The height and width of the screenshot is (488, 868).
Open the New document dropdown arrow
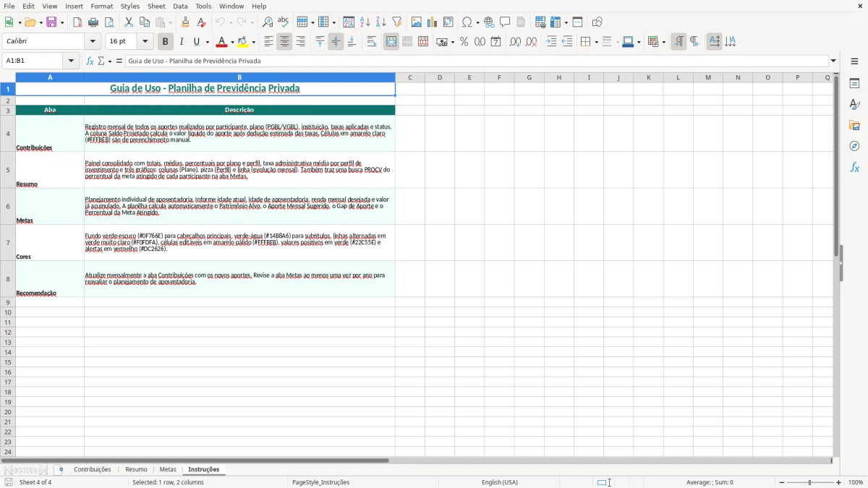[20, 22]
